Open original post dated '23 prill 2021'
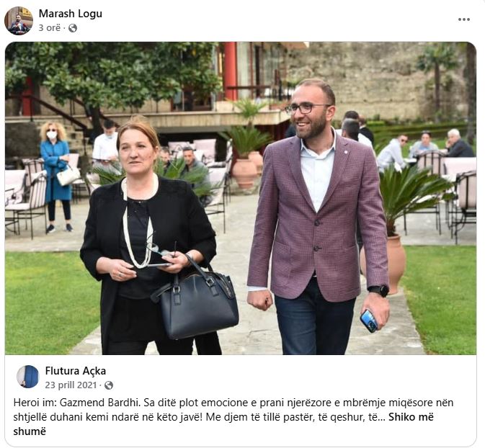Image resolution: width=485 pixels, height=448 pixels. click(71, 385)
